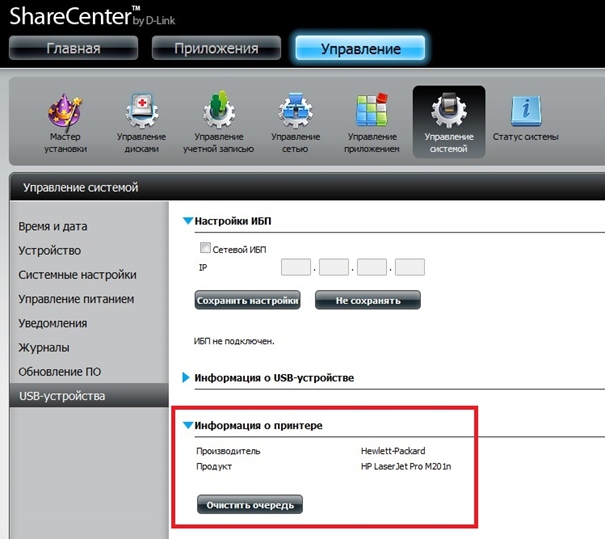Open Время и дата in sidebar

tap(53, 227)
